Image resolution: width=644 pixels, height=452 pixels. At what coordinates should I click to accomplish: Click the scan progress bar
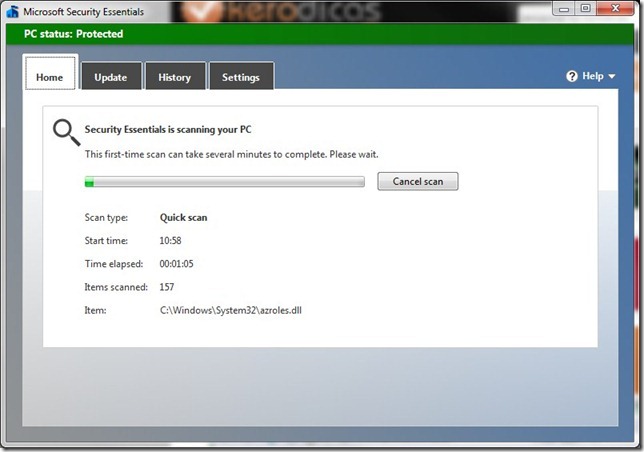click(225, 181)
